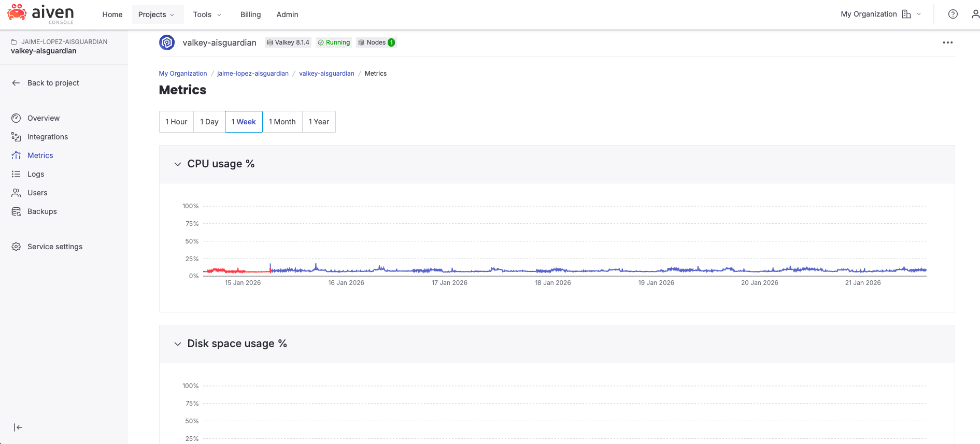Screen dimensions: 980x444
Task: Open the user profile icon
Action: pyautogui.click(x=975, y=15)
